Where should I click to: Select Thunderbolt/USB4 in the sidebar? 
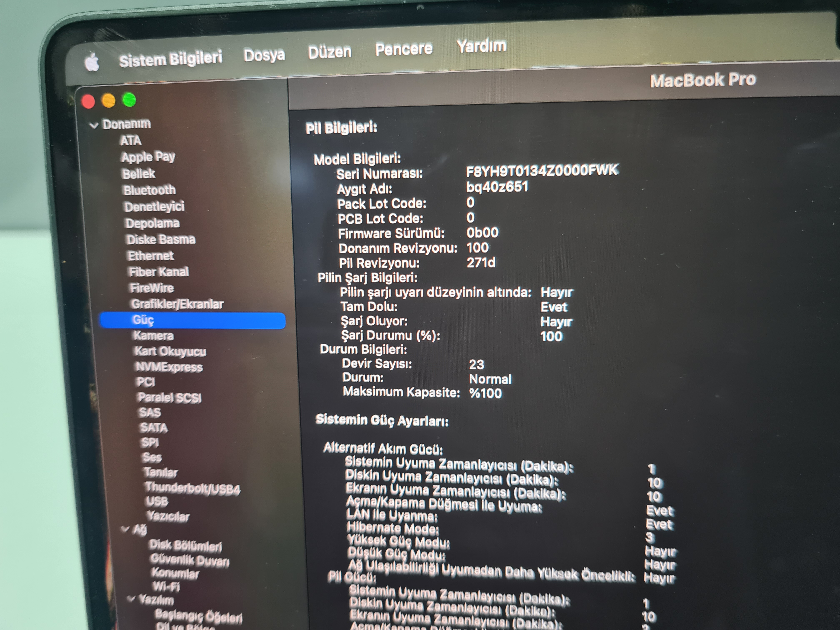pyautogui.click(x=192, y=488)
